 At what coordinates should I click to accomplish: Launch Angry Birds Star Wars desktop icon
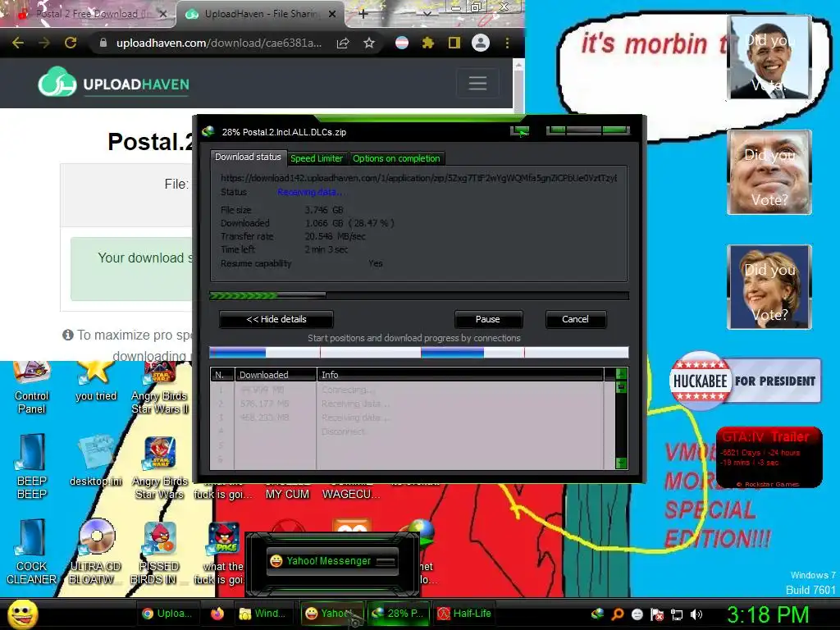point(160,468)
